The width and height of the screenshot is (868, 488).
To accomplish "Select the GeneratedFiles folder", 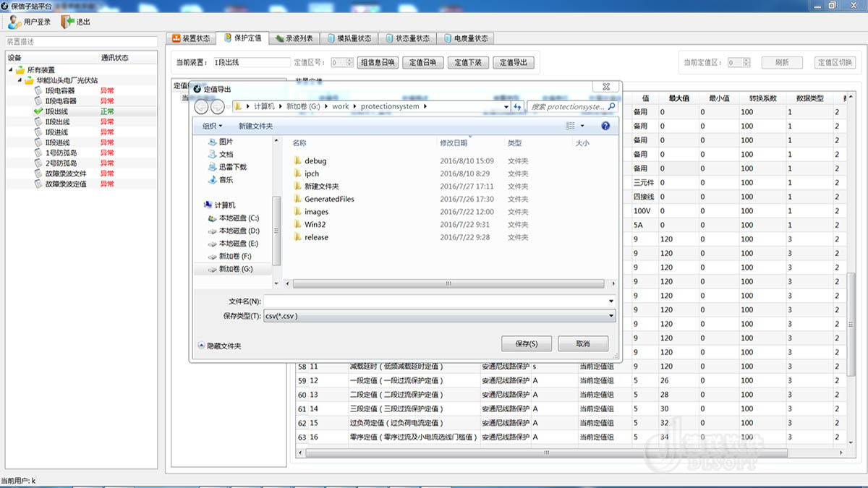I will pyautogui.click(x=329, y=199).
